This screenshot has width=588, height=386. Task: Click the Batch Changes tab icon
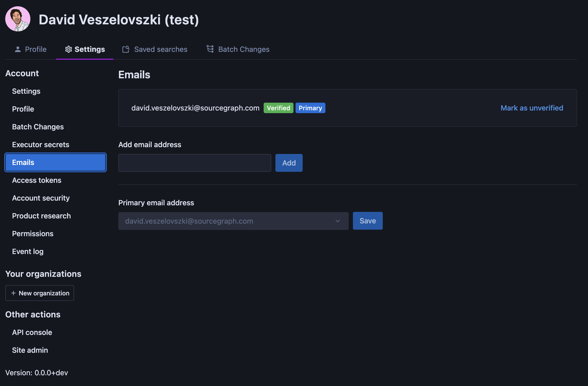click(x=210, y=49)
